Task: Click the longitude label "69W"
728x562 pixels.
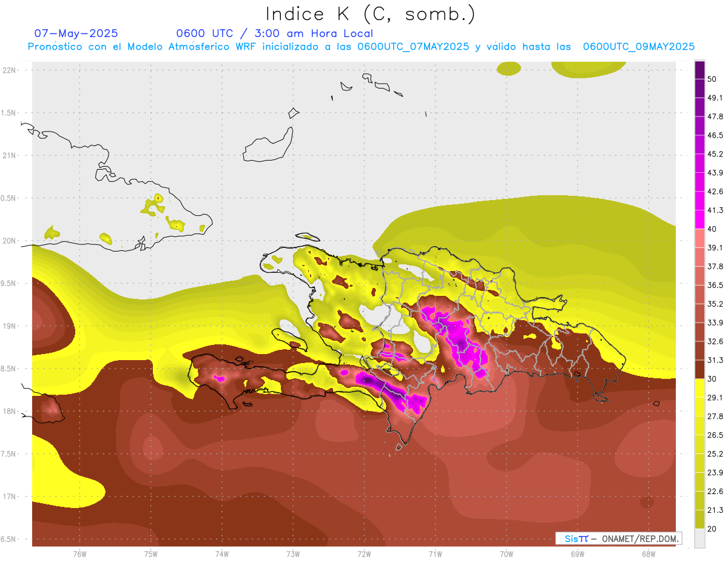Action: click(x=577, y=554)
